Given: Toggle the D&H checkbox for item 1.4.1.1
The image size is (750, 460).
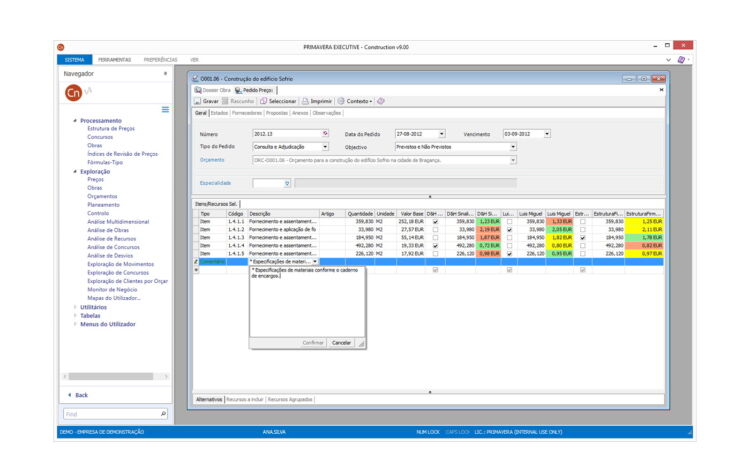Looking at the screenshot, I should pos(435,221).
